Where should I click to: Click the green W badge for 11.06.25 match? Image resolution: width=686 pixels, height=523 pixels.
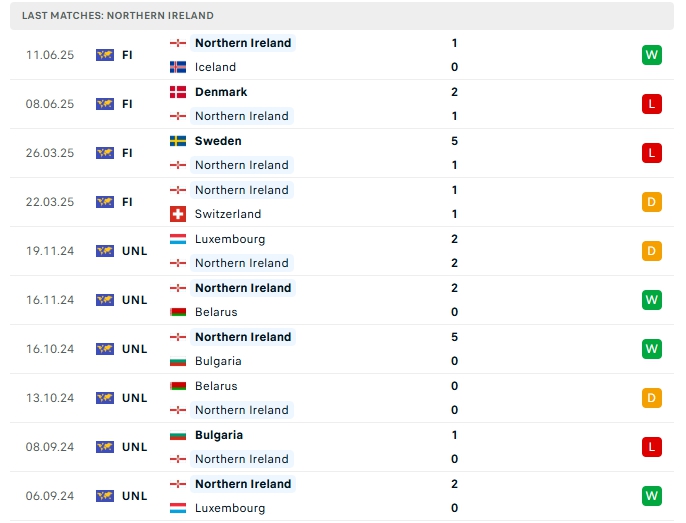point(651,55)
